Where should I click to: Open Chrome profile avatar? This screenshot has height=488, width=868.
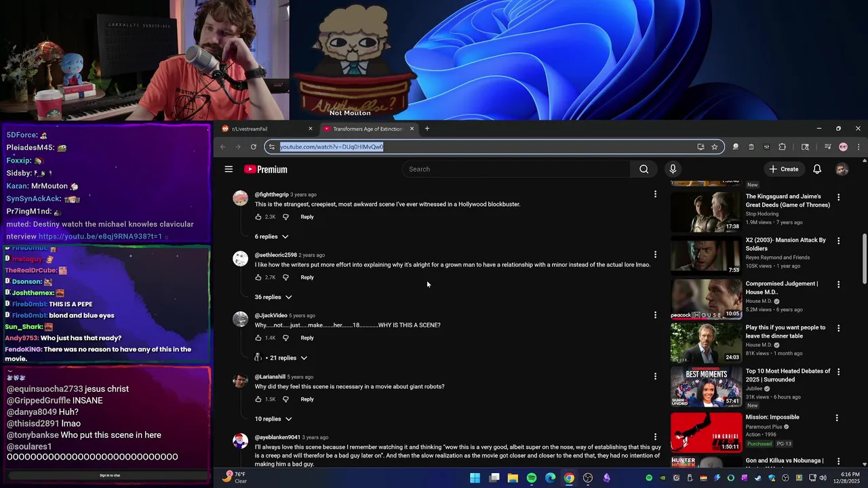843,147
